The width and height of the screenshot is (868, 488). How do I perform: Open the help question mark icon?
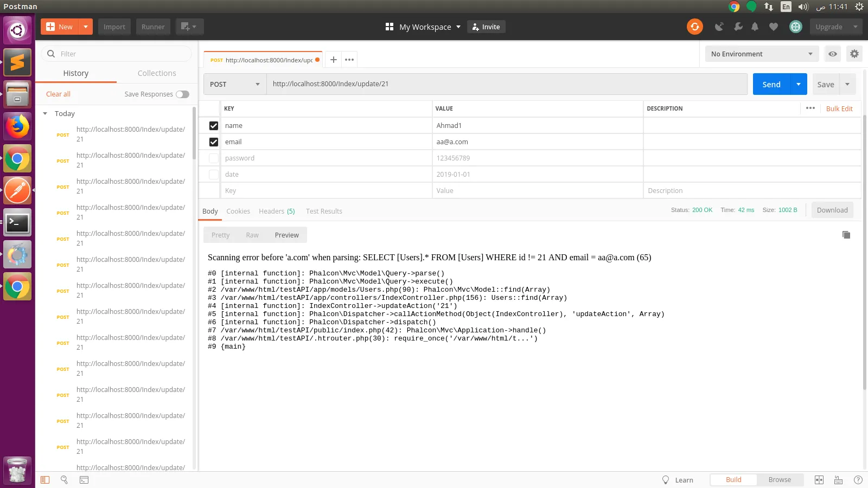[x=858, y=480]
